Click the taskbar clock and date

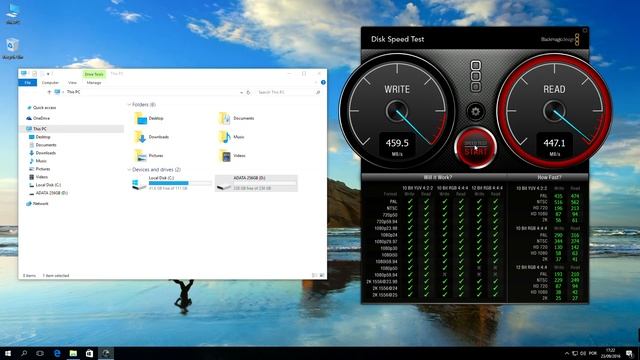pyautogui.click(x=610, y=353)
